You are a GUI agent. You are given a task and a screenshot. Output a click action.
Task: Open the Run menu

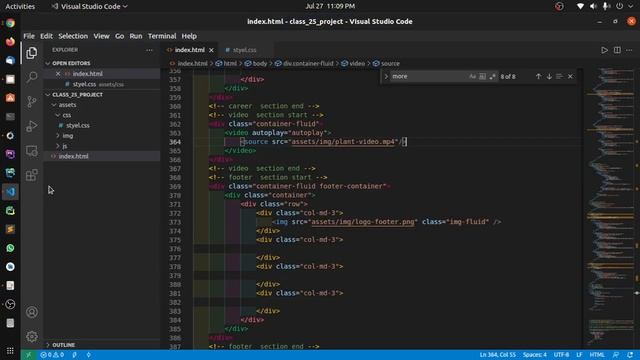136,36
